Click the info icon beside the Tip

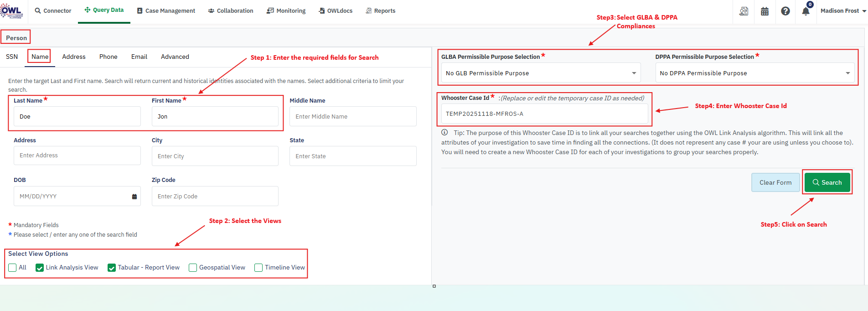(x=444, y=133)
